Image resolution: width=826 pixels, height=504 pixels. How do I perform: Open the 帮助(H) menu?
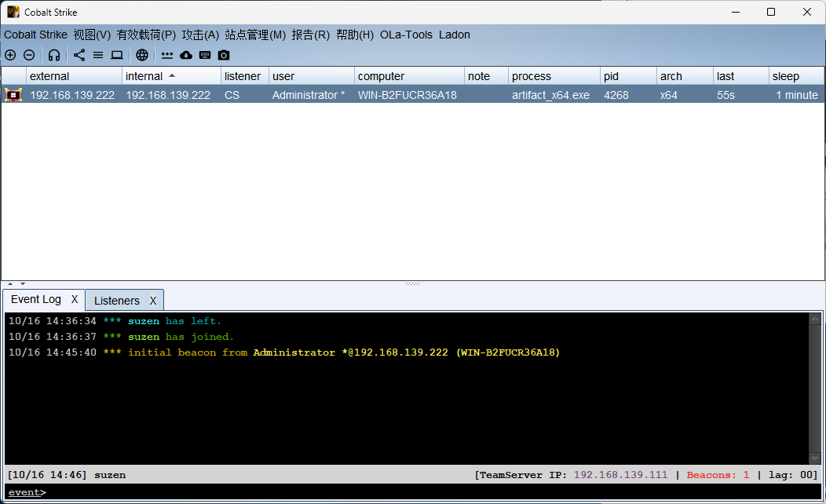355,35
